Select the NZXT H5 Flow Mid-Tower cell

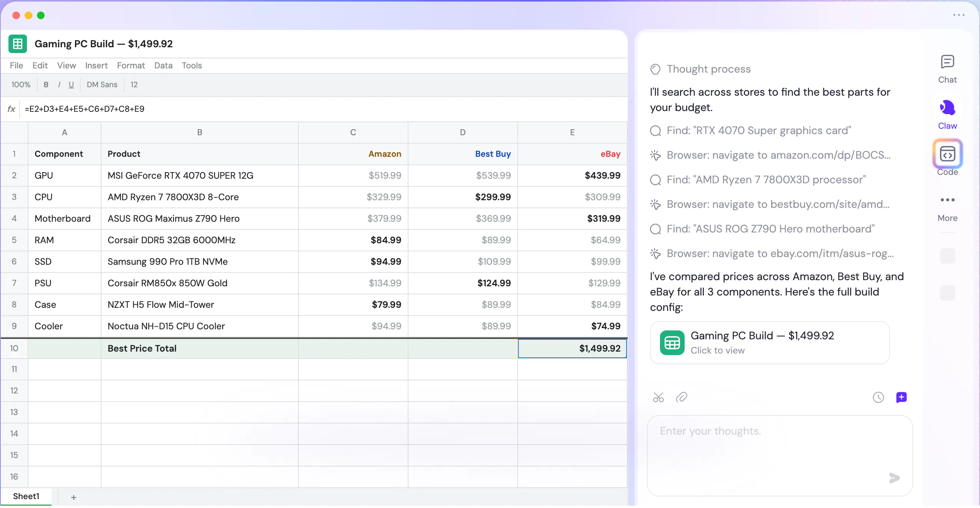coord(200,305)
